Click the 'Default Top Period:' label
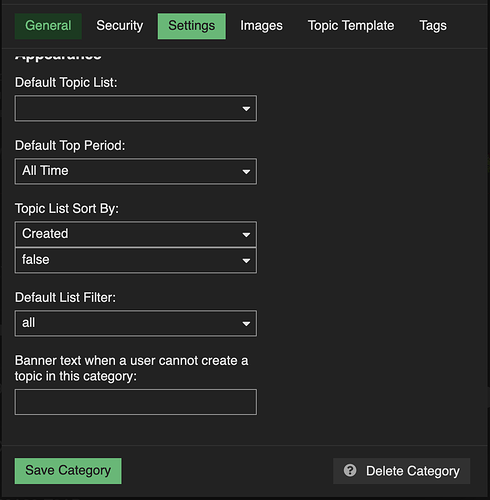Viewport: 490px width, 500px height. pos(70,146)
